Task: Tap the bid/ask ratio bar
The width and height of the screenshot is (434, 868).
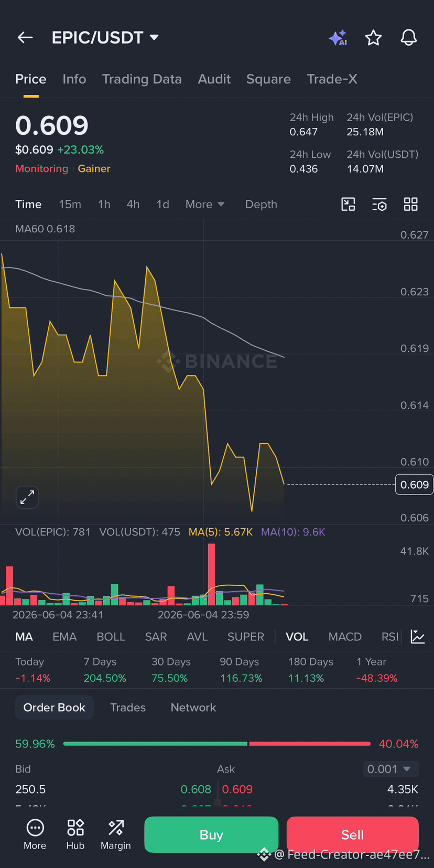Action: point(217,744)
